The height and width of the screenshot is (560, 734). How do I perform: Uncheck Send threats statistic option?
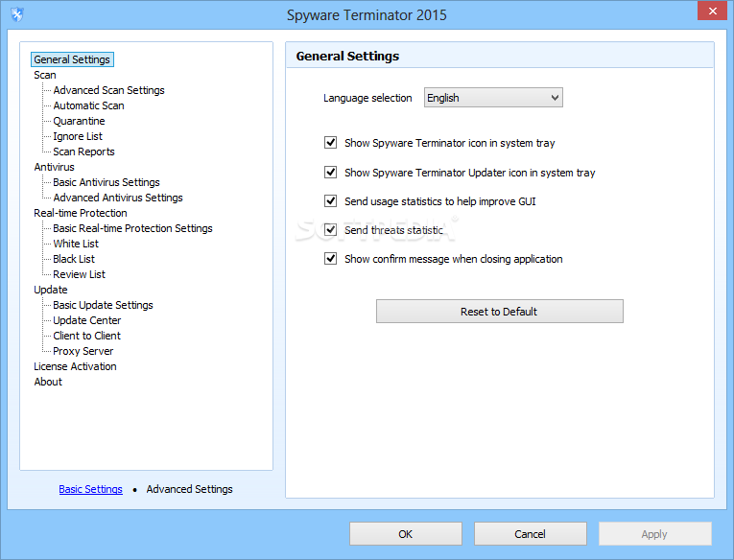coord(330,230)
